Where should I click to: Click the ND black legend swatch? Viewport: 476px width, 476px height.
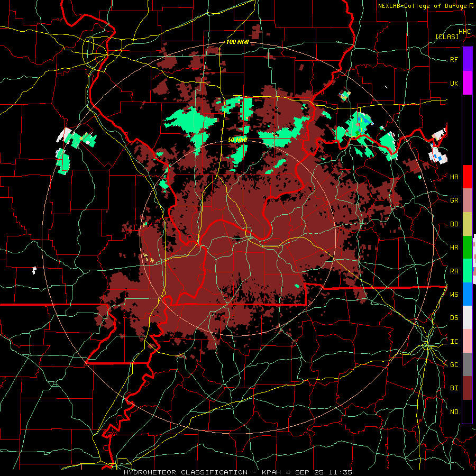(467, 411)
